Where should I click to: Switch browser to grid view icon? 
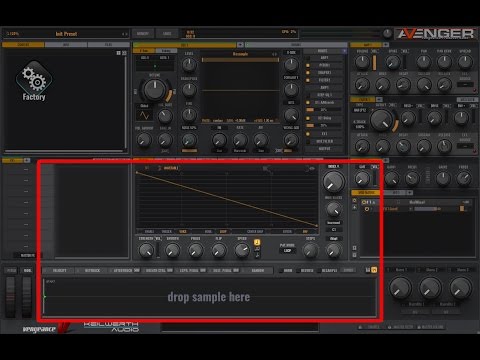click(x=118, y=53)
